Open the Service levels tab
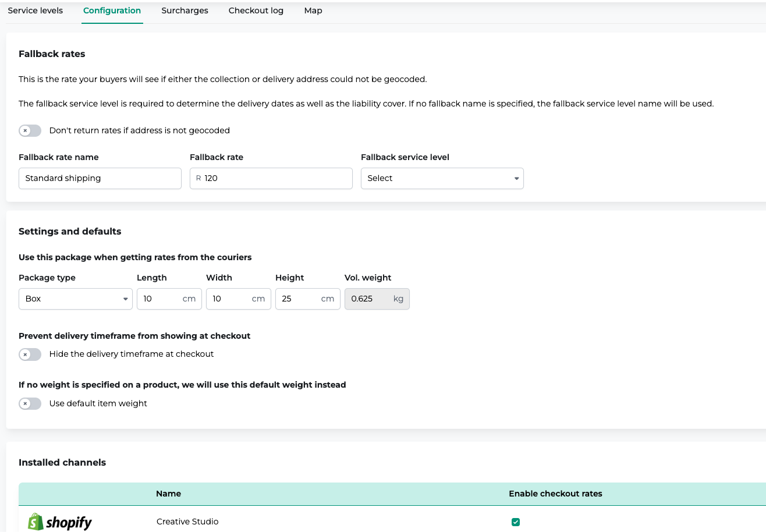Image resolution: width=766 pixels, height=532 pixels. tap(35, 10)
